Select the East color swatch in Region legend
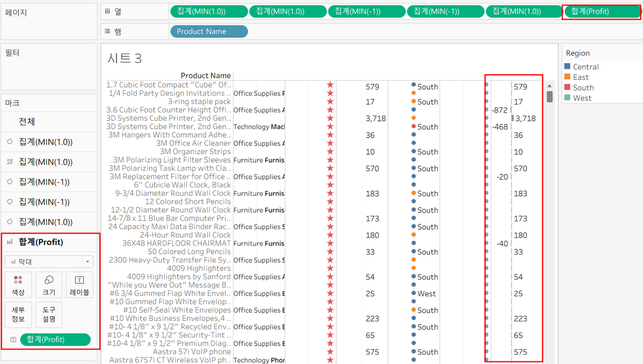 568,77
